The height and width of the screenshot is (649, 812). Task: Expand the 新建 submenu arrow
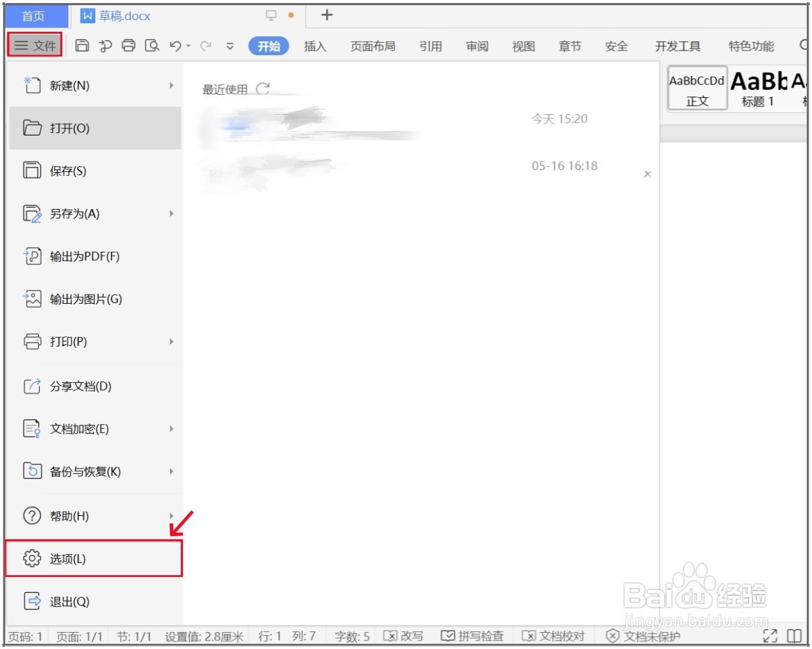(171, 85)
